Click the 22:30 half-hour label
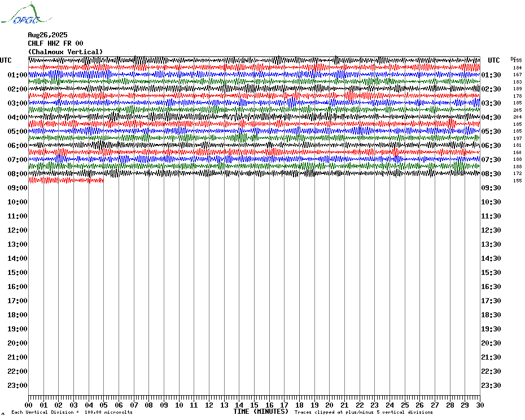 491,371
